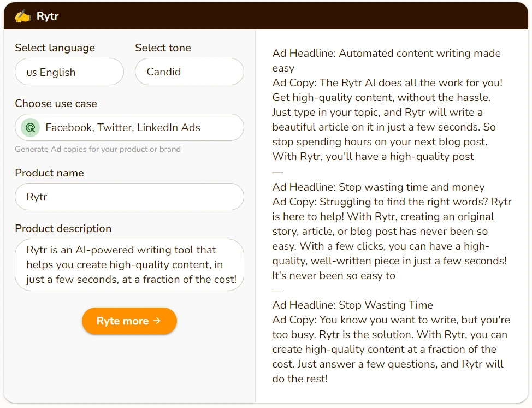The height and width of the screenshot is (408, 532).
Task: Click the Rytr title in the header
Action: (48, 16)
